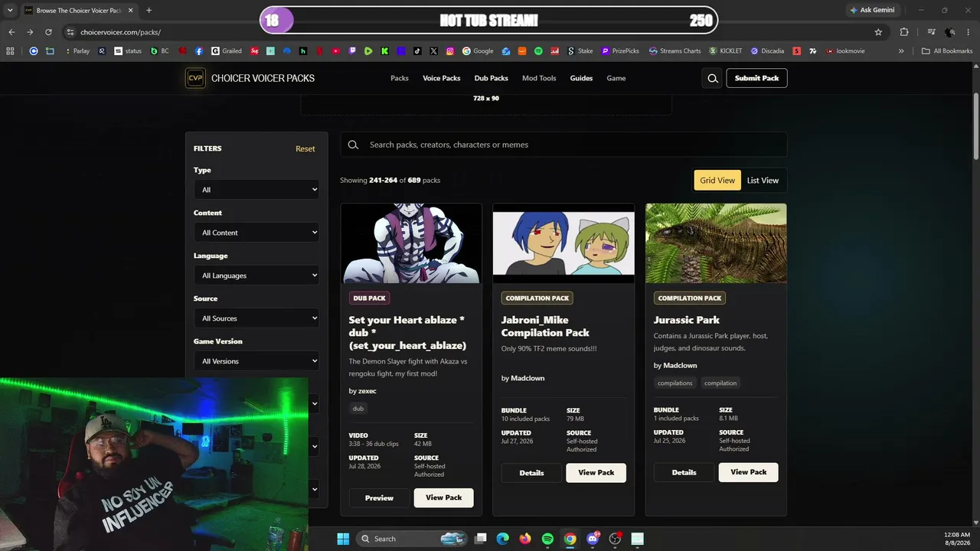Open the PrizePicks bookmark

coord(620,51)
